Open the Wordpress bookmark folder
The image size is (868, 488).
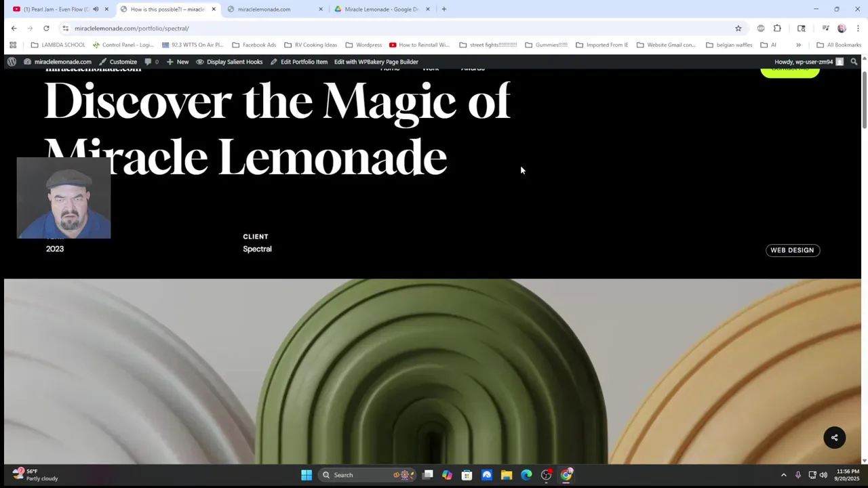pyautogui.click(x=363, y=45)
